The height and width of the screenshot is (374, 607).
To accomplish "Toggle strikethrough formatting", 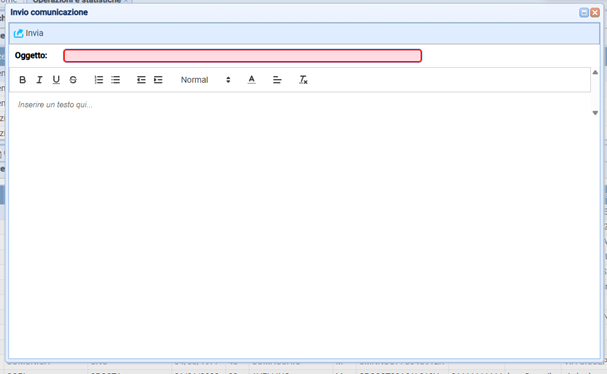I will pyautogui.click(x=73, y=80).
